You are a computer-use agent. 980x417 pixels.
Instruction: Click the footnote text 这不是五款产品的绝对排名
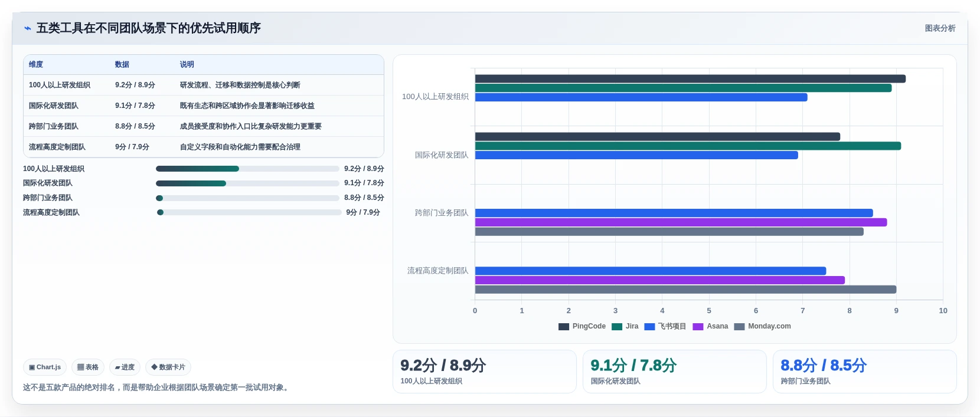[69, 388]
